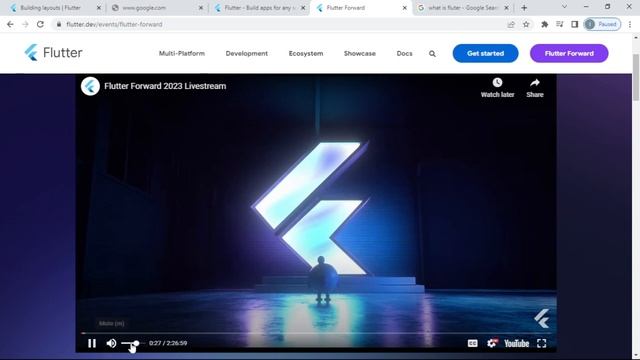The height and width of the screenshot is (360, 640).
Task: Search the Flutter site
Action: (x=432, y=53)
